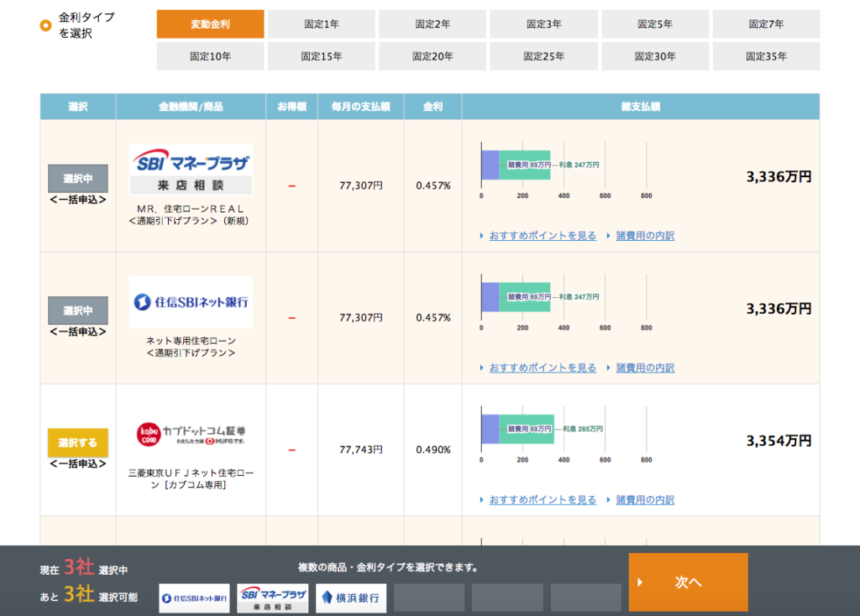Click the orange 次へ button
860x616 pixels.
(x=688, y=582)
